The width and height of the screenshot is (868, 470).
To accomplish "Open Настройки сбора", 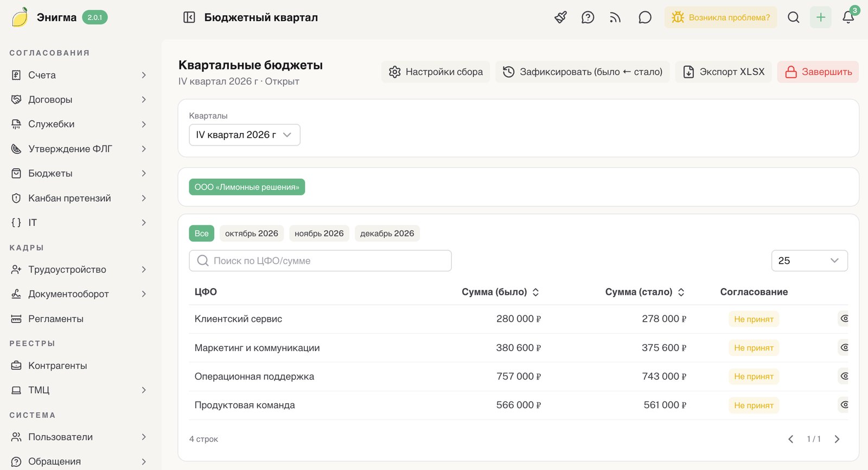I will 436,72.
